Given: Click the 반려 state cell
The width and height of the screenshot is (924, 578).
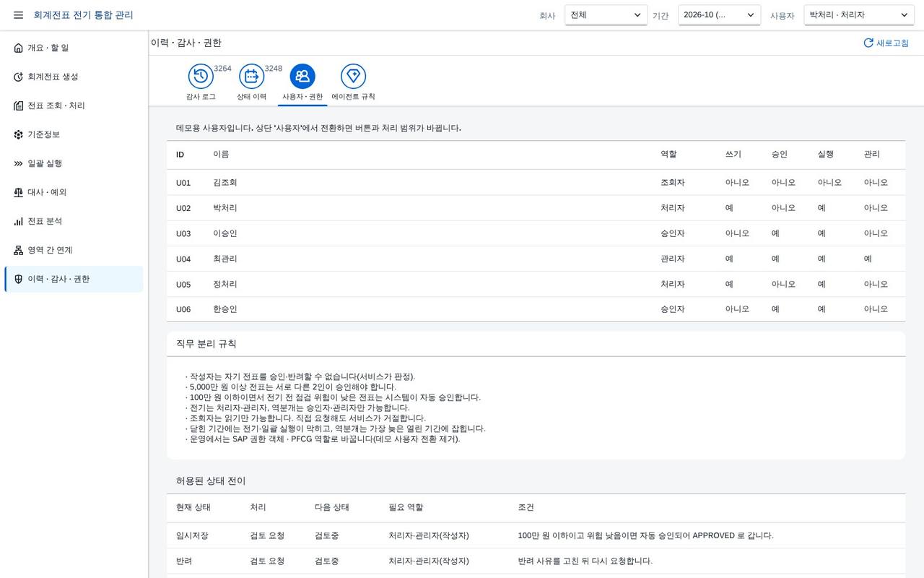Looking at the screenshot, I should point(184,561).
